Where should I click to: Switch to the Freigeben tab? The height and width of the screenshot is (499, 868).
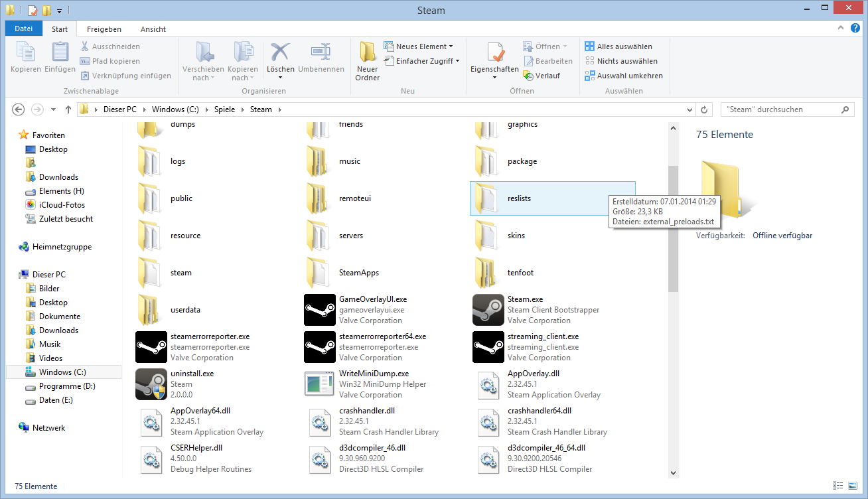coord(104,29)
